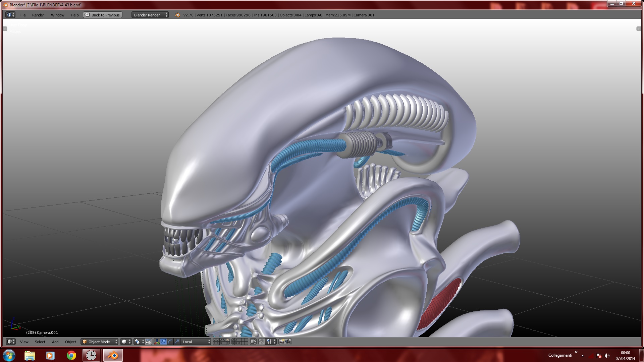Open the Windows Start menu
644x362 pixels.
click(x=9, y=355)
